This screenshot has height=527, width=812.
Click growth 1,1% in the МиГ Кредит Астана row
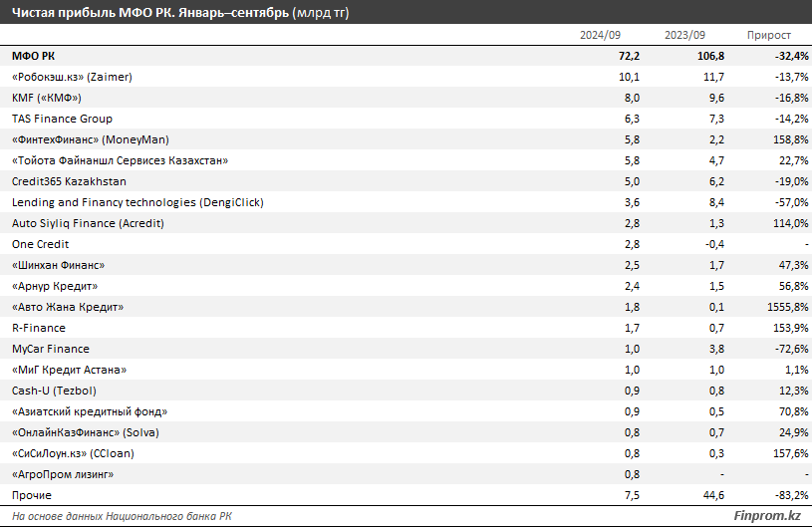(796, 370)
